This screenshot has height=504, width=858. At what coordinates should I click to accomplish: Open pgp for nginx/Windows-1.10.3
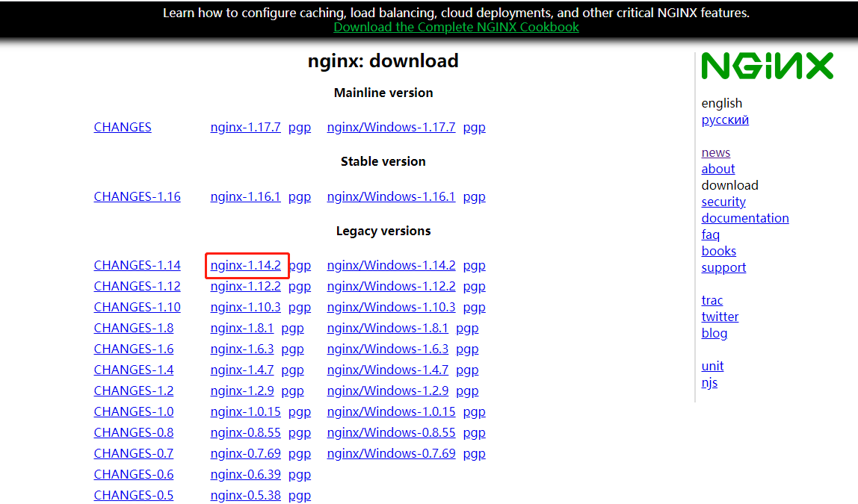(x=474, y=307)
